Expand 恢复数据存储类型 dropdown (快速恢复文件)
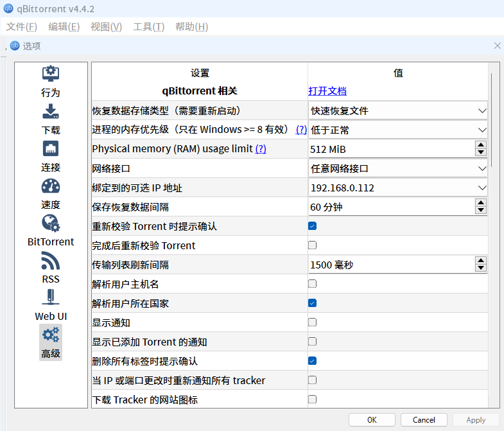This screenshot has width=504, height=431. 398,110
